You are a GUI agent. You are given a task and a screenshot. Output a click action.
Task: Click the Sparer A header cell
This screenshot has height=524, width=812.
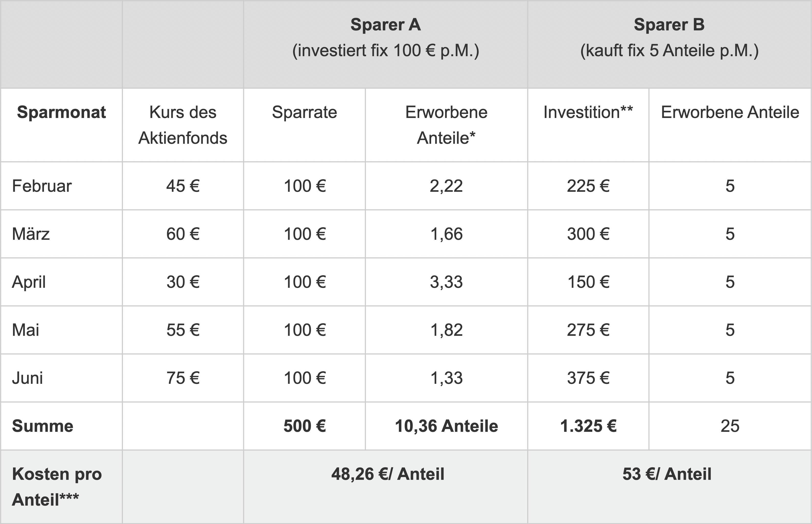[x=385, y=44]
